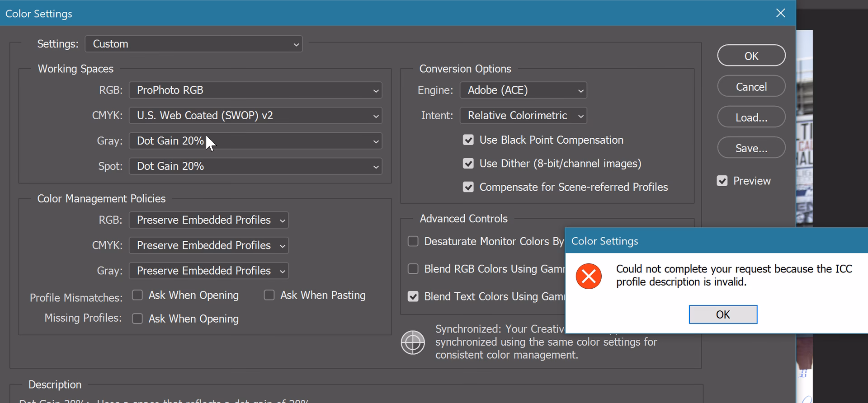Expand the CMYK working space dropdown
Viewport: 868px width, 403px height.
(x=255, y=115)
